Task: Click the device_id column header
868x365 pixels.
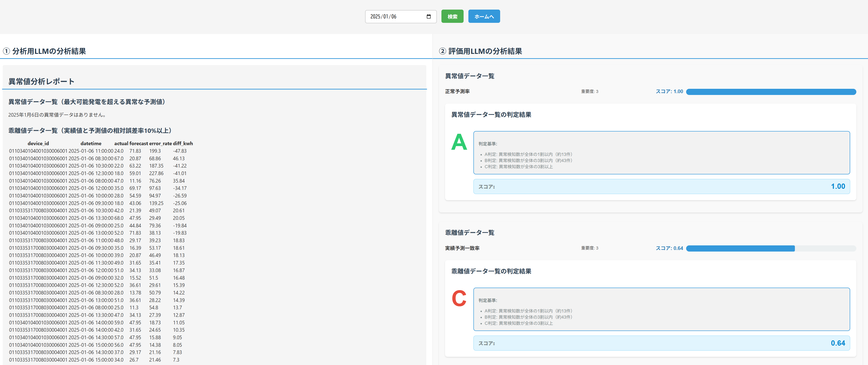Action: 38,143
